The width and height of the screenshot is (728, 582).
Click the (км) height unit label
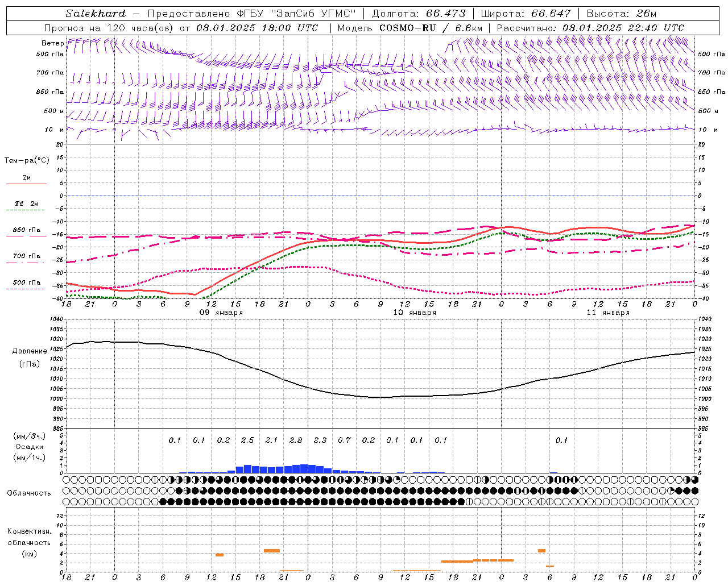[x=30, y=553]
